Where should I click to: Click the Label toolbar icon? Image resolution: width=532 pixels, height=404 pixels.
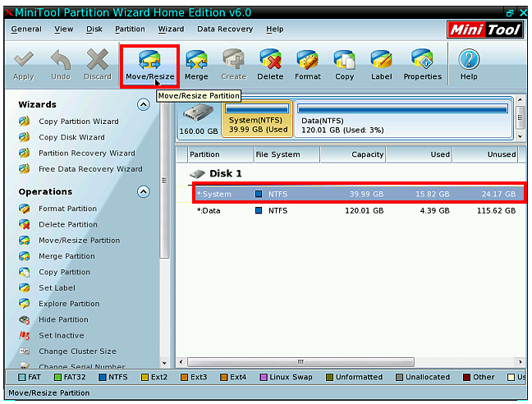click(x=382, y=65)
